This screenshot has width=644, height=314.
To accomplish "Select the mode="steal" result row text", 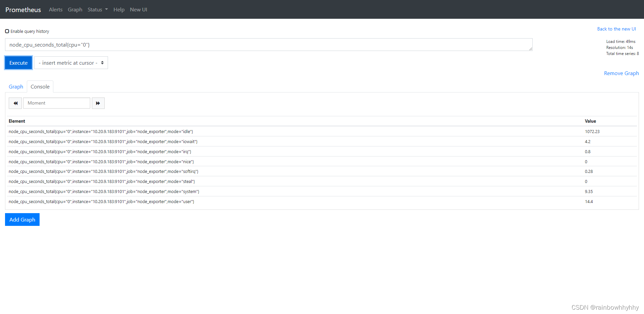I will 102,181.
